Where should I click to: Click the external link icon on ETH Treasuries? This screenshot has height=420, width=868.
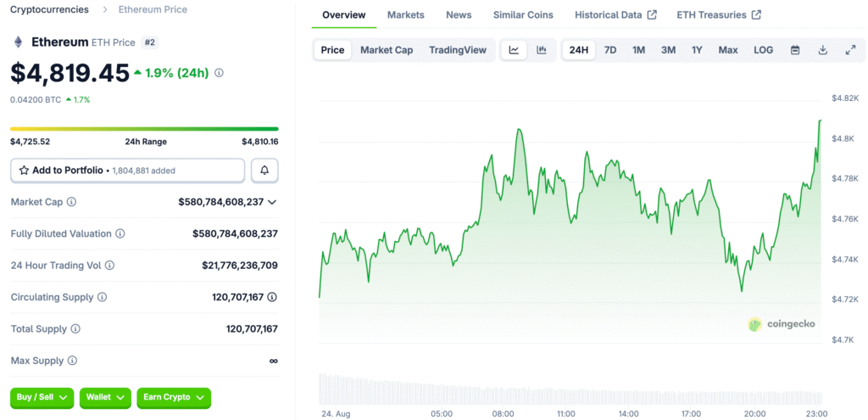756,15
